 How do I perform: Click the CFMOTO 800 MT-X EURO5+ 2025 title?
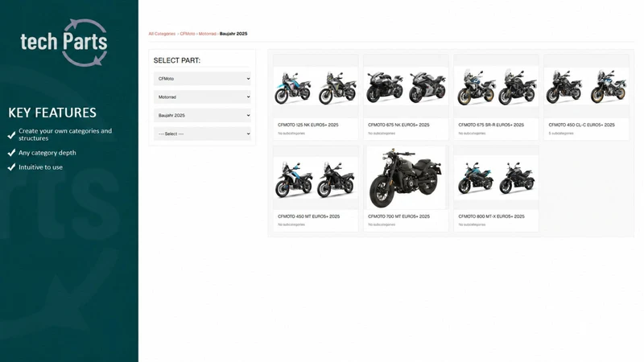491,216
